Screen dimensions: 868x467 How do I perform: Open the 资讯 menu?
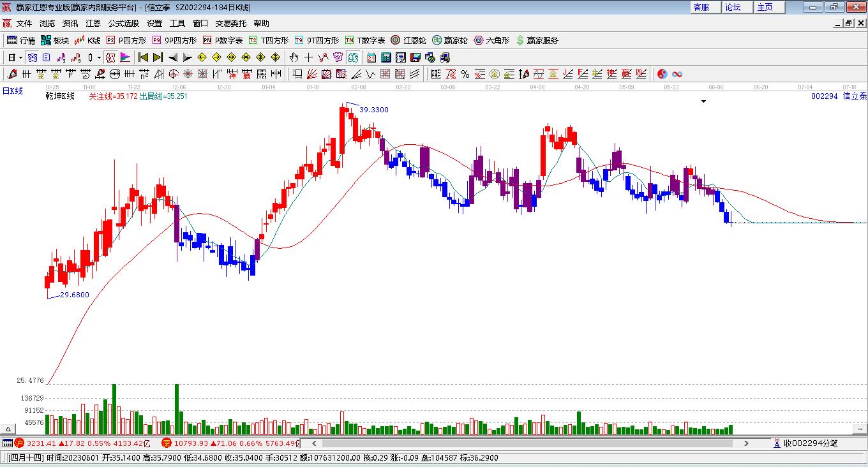click(x=70, y=23)
